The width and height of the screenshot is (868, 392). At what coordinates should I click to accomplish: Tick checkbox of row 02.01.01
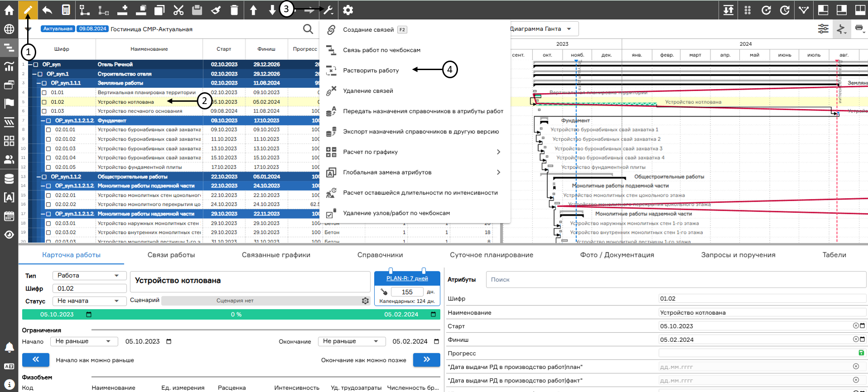click(49, 130)
